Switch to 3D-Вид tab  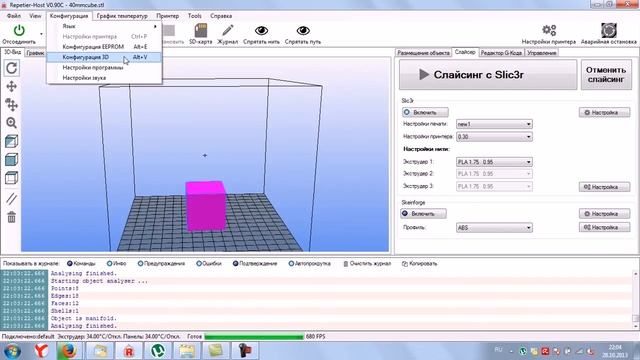(13, 52)
